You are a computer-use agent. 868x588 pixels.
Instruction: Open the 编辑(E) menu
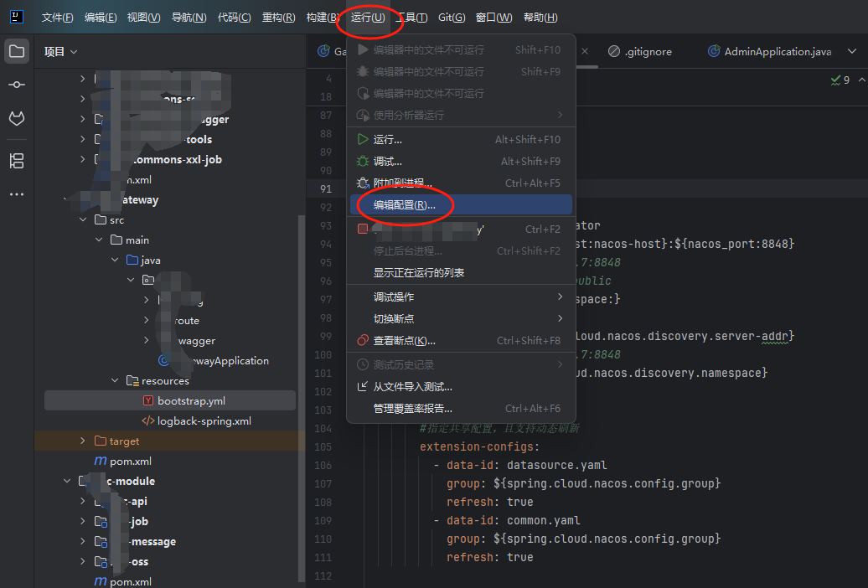pyautogui.click(x=101, y=17)
